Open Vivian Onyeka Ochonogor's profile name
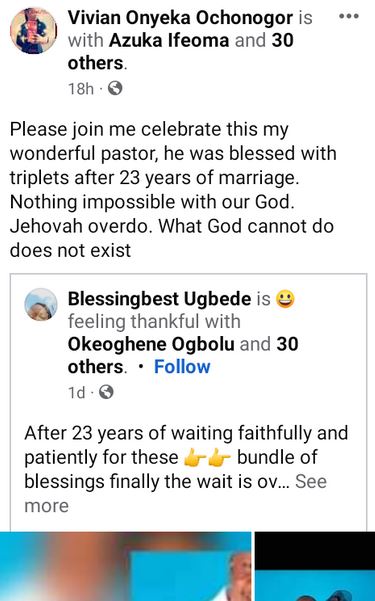The image size is (375, 601). click(x=180, y=18)
